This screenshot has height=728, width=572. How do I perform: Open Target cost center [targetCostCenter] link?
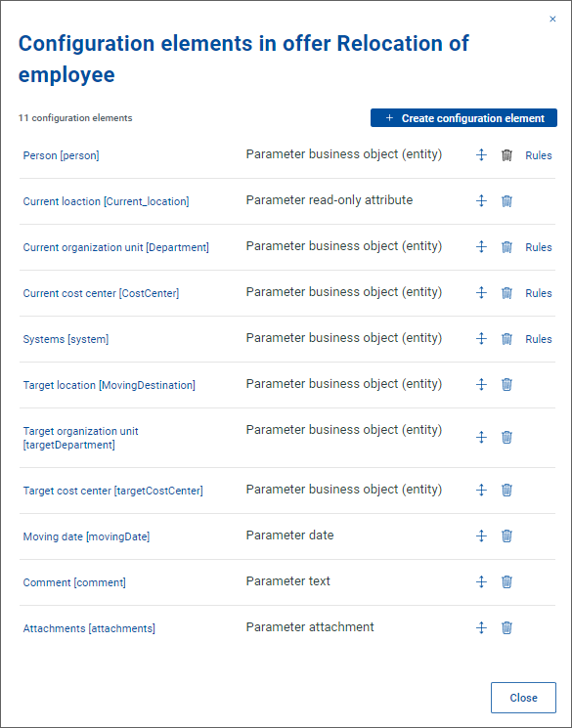[x=112, y=491]
